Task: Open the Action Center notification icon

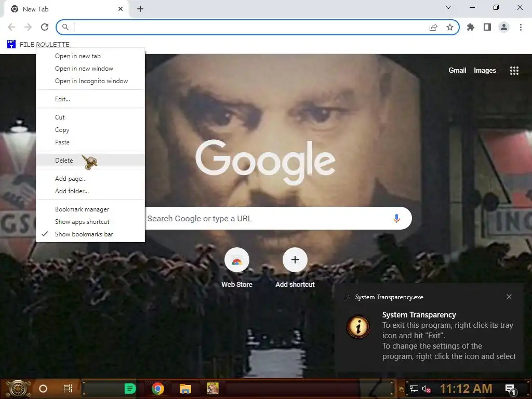Action: point(510,390)
